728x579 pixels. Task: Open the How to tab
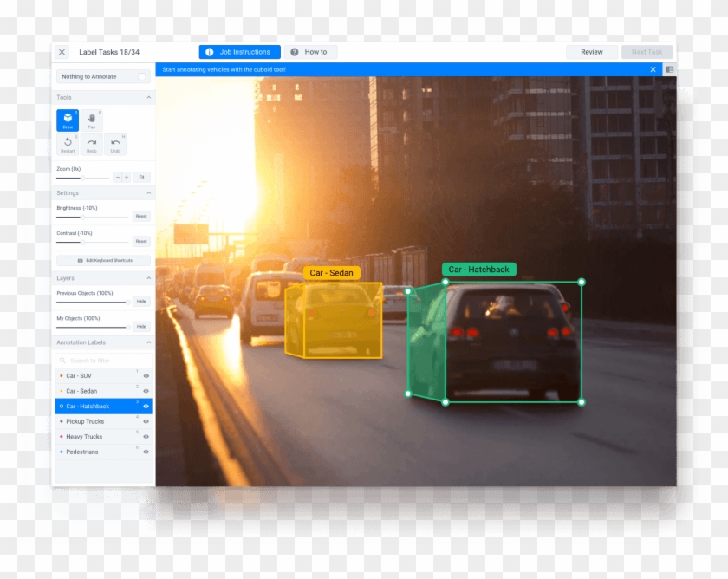309,52
